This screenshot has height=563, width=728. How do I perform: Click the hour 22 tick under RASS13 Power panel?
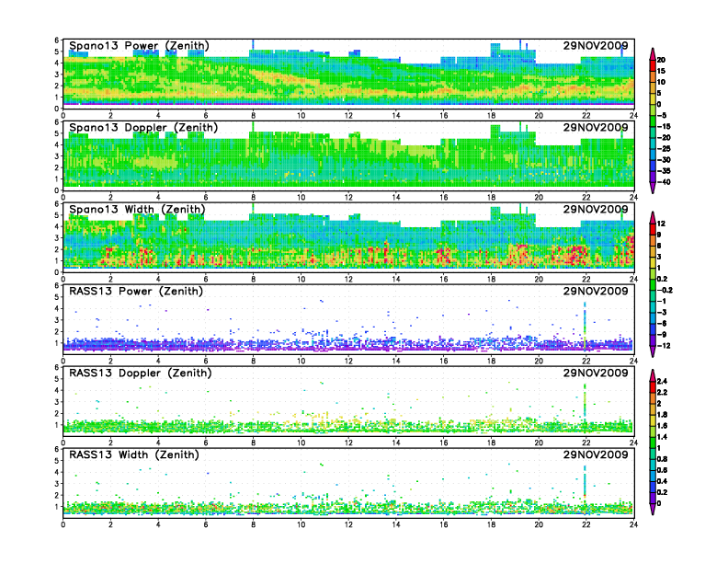click(x=586, y=361)
